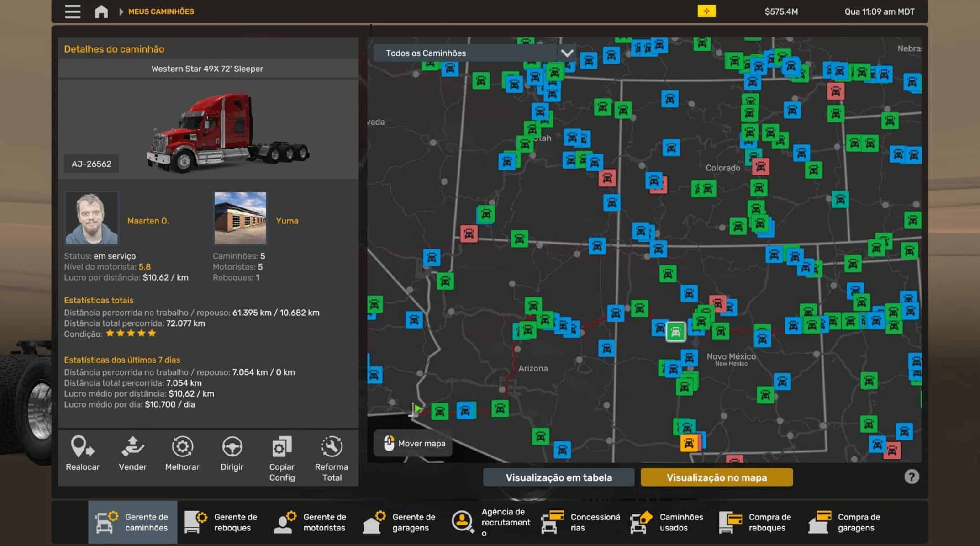Screen dimensions: 980x546
Task: Click the Yuma garage link
Action: (x=287, y=221)
